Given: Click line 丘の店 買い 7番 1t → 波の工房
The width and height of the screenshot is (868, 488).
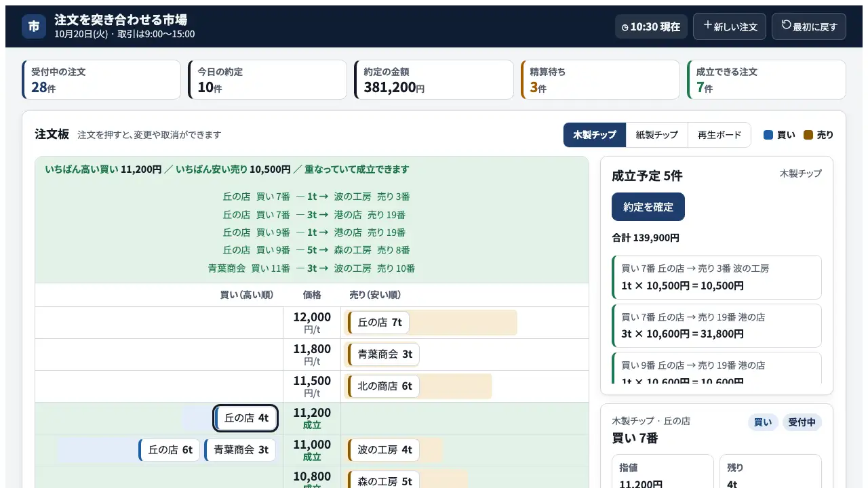Looking at the screenshot, I should (317, 197).
